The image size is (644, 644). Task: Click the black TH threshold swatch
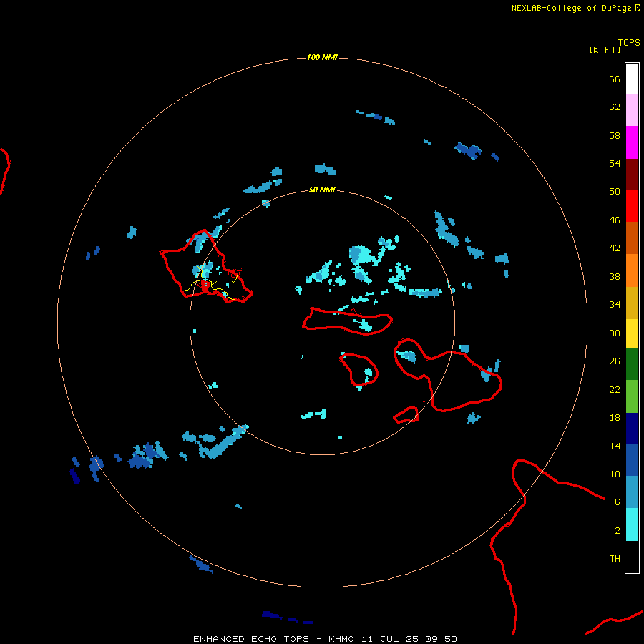point(632,557)
